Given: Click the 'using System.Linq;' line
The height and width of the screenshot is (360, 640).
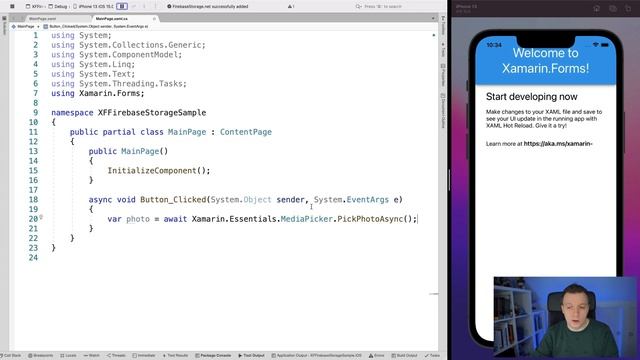Looking at the screenshot, I should pos(93,64).
